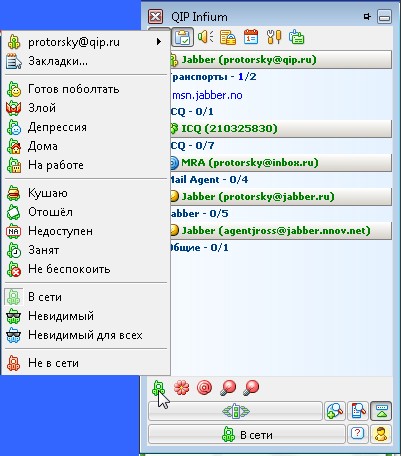This screenshot has height=456, width=401.
Task: Choose the Отошёл away status
Action: click(x=85, y=212)
